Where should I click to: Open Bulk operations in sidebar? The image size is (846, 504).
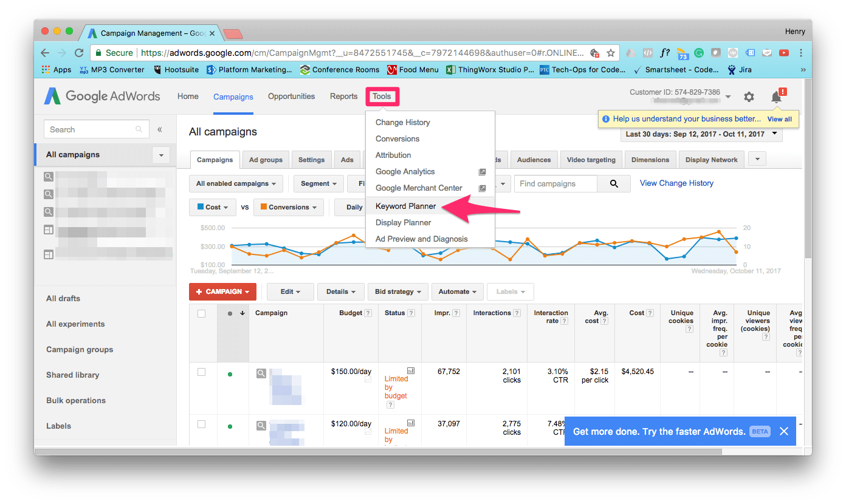click(x=76, y=401)
